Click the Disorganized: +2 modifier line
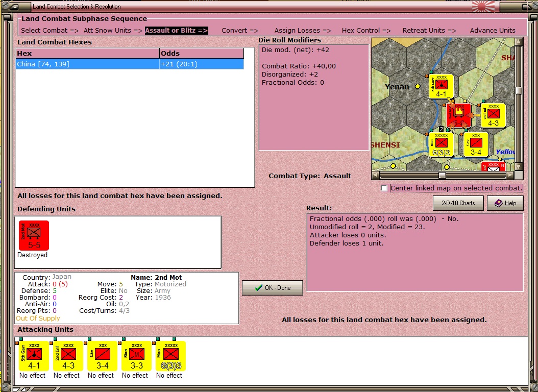538x392 pixels. tap(290, 75)
